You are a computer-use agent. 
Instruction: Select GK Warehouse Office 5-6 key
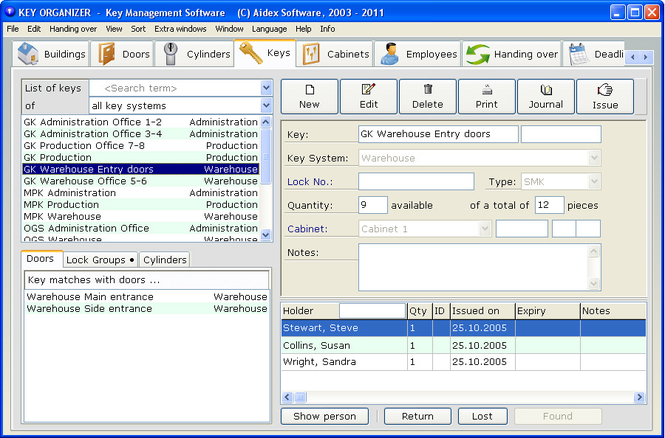[x=140, y=181]
